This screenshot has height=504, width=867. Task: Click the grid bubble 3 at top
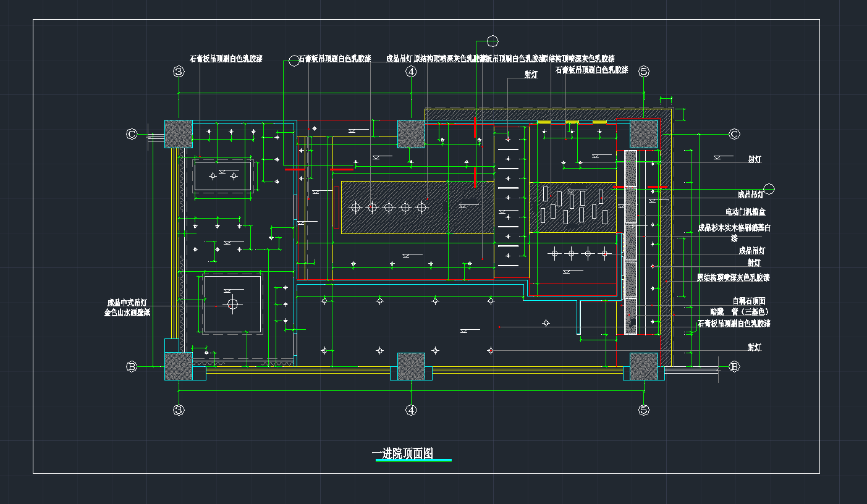pyautogui.click(x=179, y=72)
